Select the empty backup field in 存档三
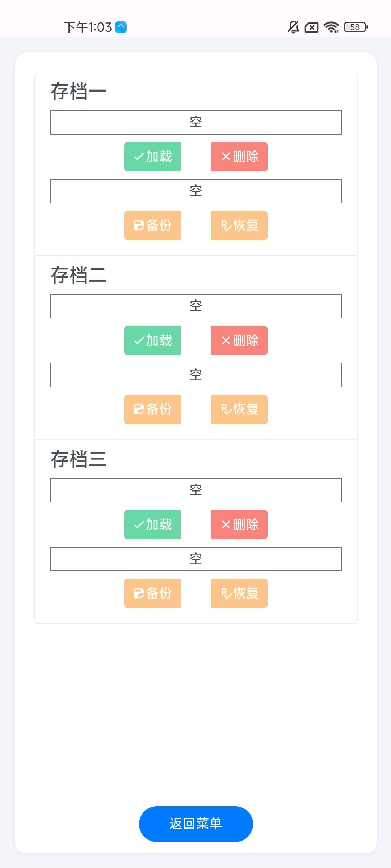The width and height of the screenshot is (391, 868). (x=196, y=559)
